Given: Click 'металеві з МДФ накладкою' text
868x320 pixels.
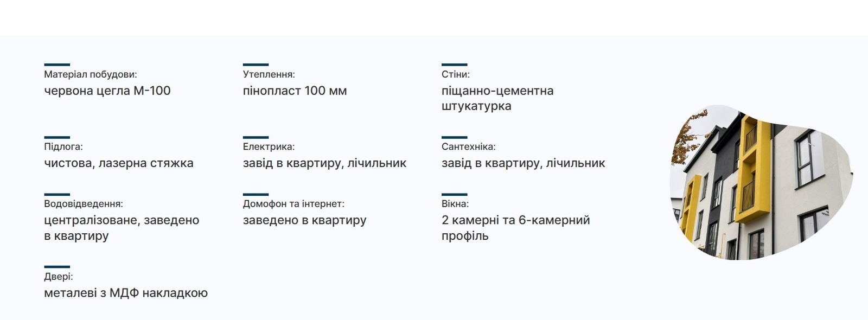Looking at the screenshot, I should [126, 293].
